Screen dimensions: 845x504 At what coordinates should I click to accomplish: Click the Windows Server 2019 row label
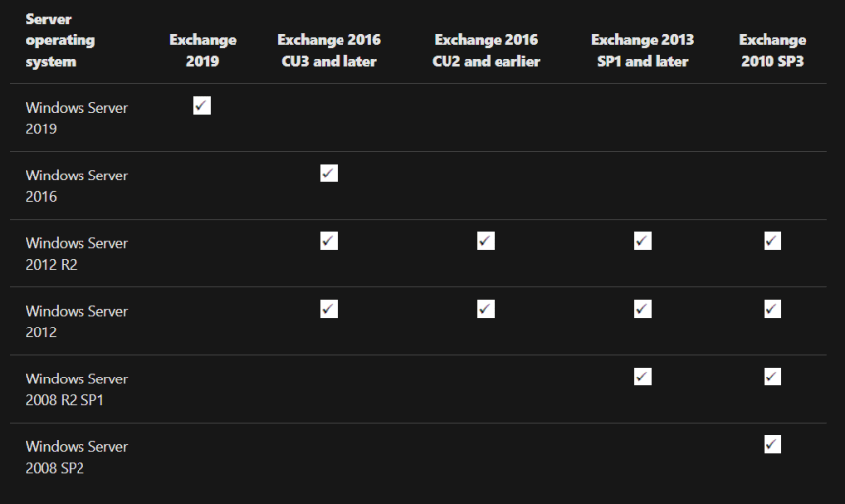77,118
